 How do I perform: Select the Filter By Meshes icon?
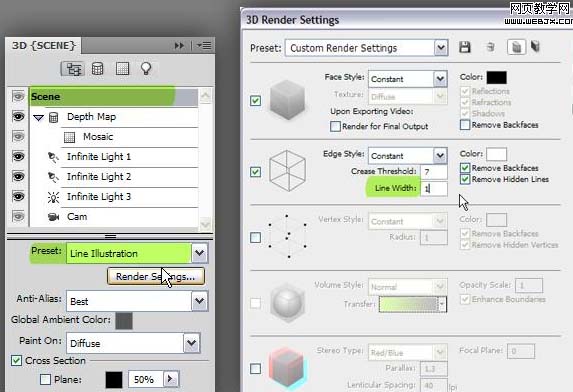97,69
